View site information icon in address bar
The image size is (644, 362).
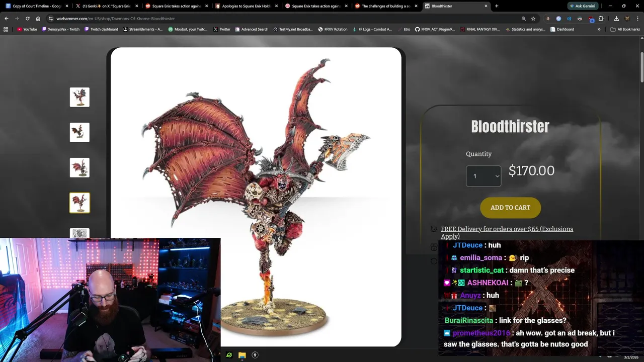pyautogui.click(x=51, y=19)
